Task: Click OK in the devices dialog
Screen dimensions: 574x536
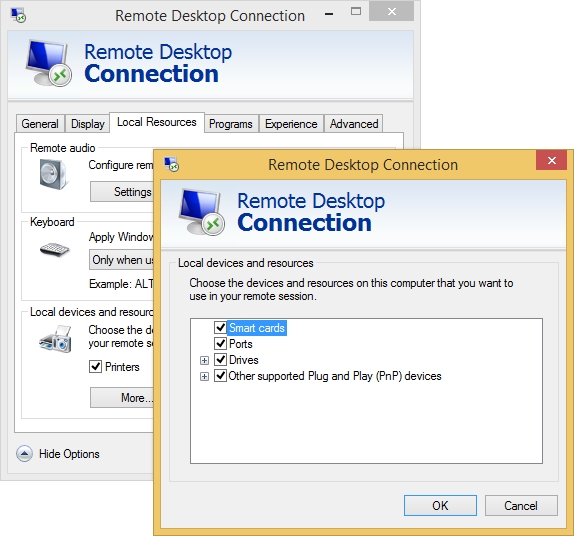Action: point(440,506)
